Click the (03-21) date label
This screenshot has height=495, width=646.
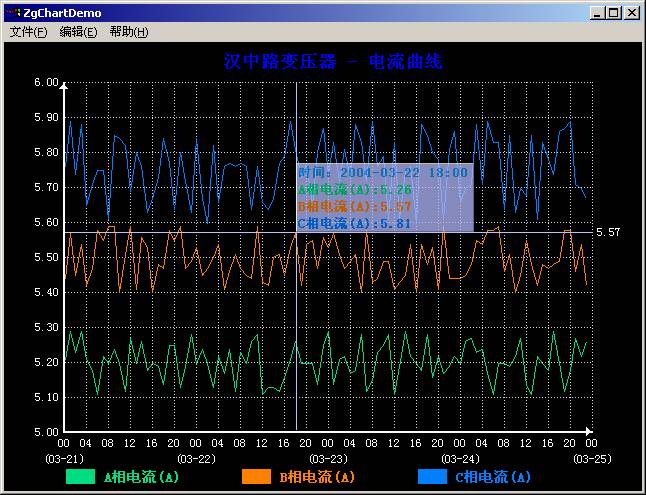pyautogui.click(x=64, y=459)
